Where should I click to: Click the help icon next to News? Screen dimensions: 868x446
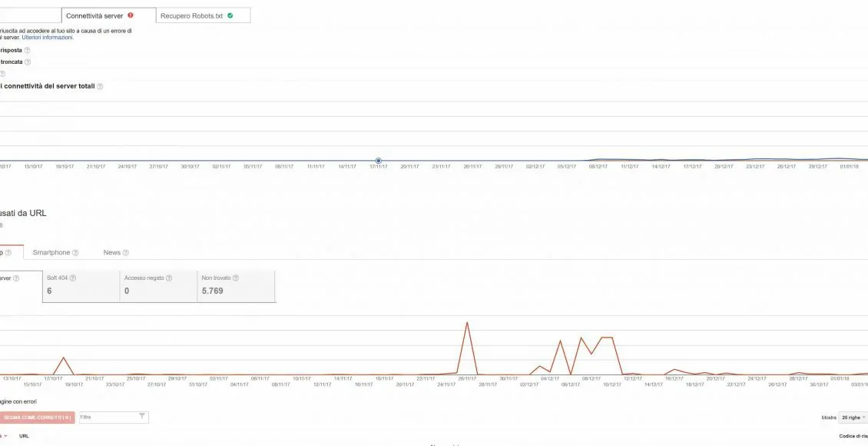pyautogui.click(x=126, y=253)
